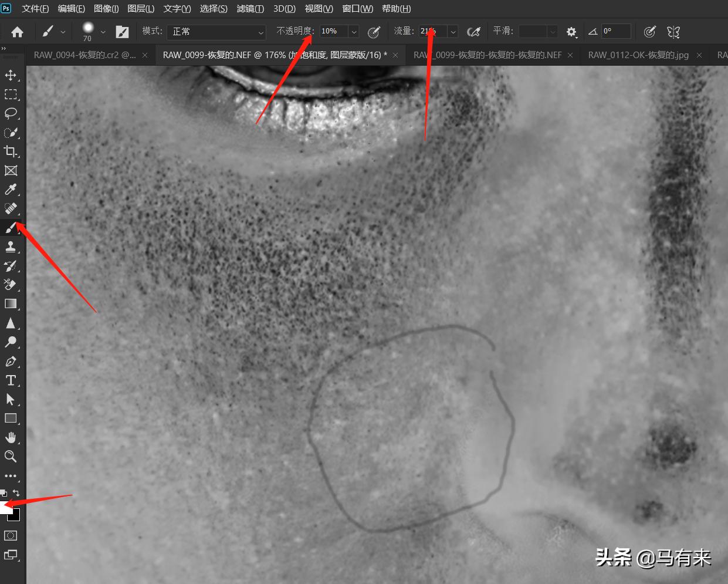Open the 文字(Y) menu
This screenshot has width=728, height=584.
tap(177, 9)
